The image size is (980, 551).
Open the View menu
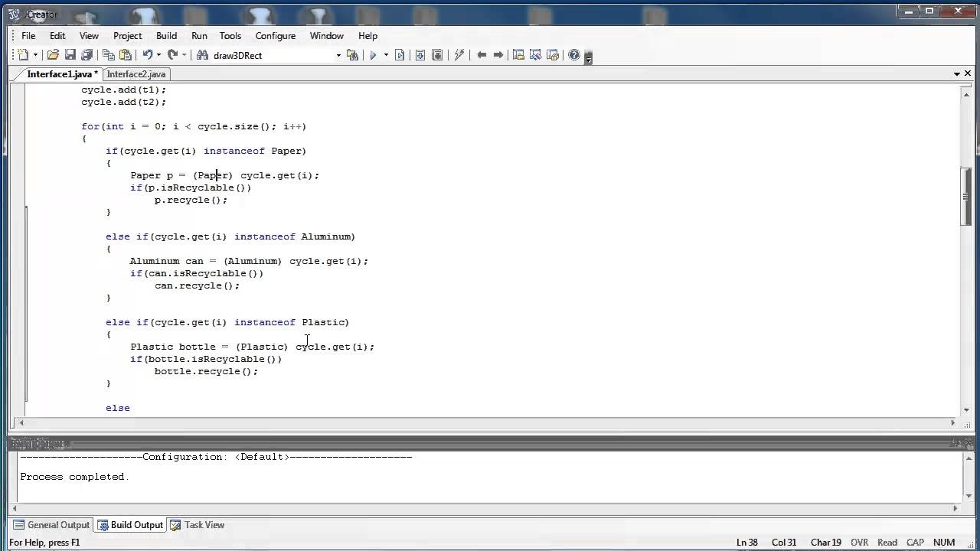(89, 36)
